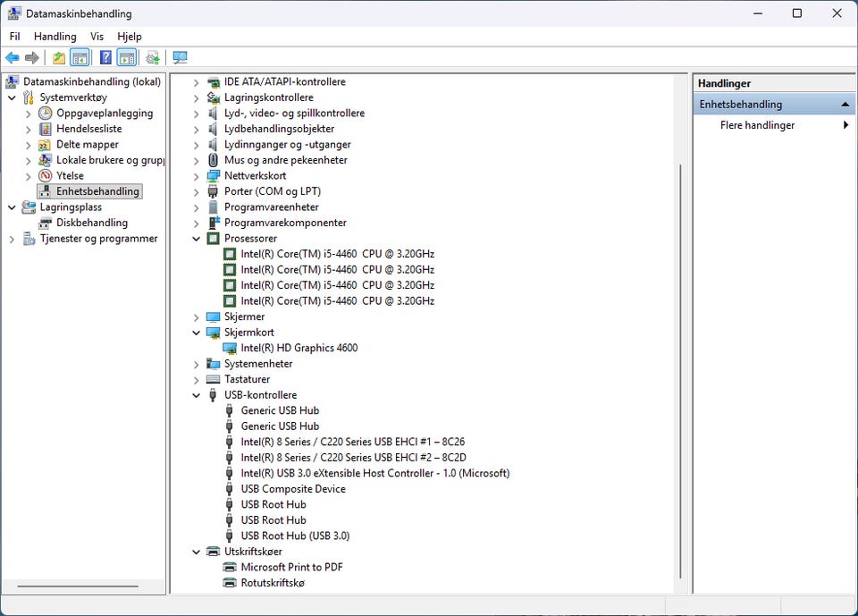Collapse the Enhetsbehandling actions header
Viewport: 858px width, 616px height.
(845, 105)
